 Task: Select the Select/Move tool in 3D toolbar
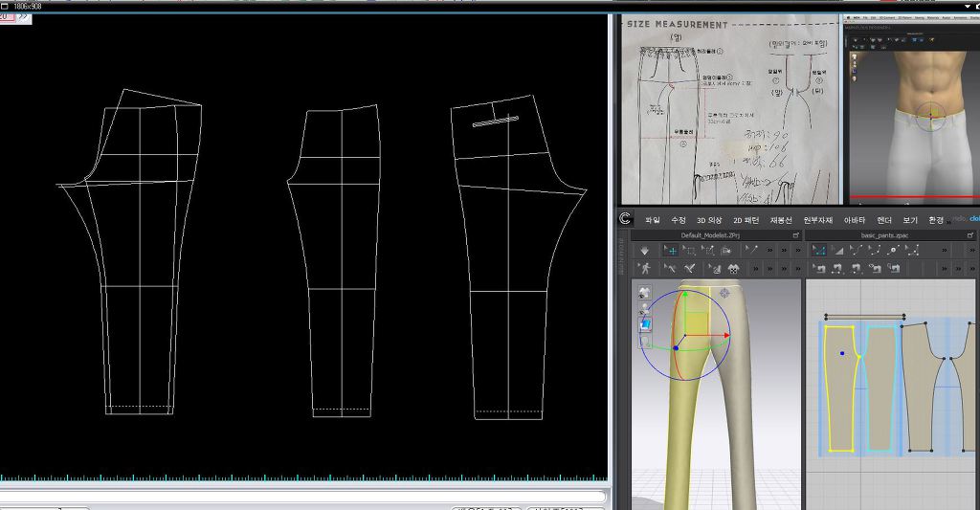[671, 251]
